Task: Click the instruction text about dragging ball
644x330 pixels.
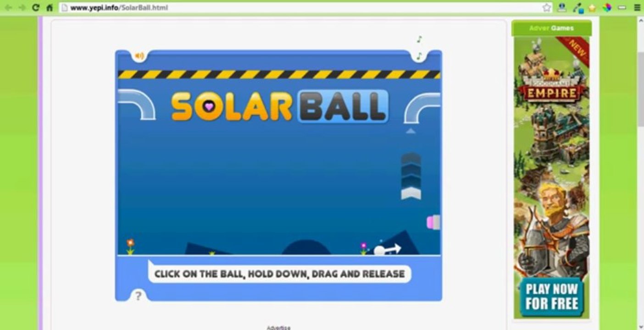Action: 279,274
